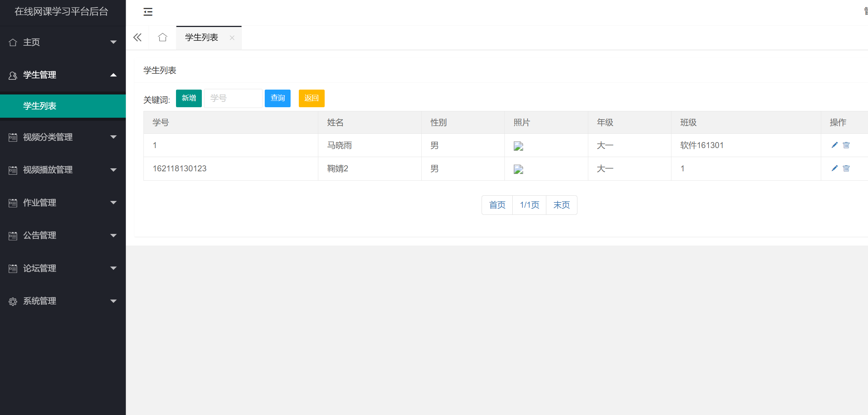Click the 学号 search input field
This screenshot has height=415, width=868.
click(x=233, y=98)
